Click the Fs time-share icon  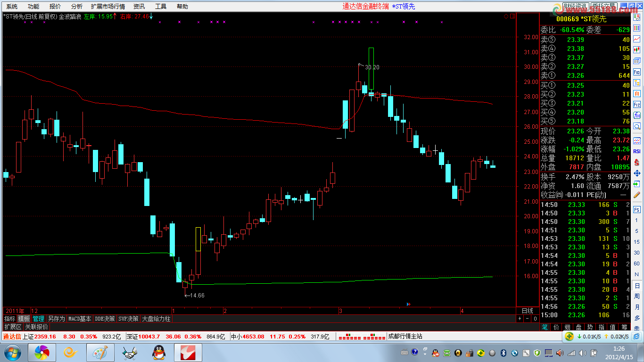point(637,209)
